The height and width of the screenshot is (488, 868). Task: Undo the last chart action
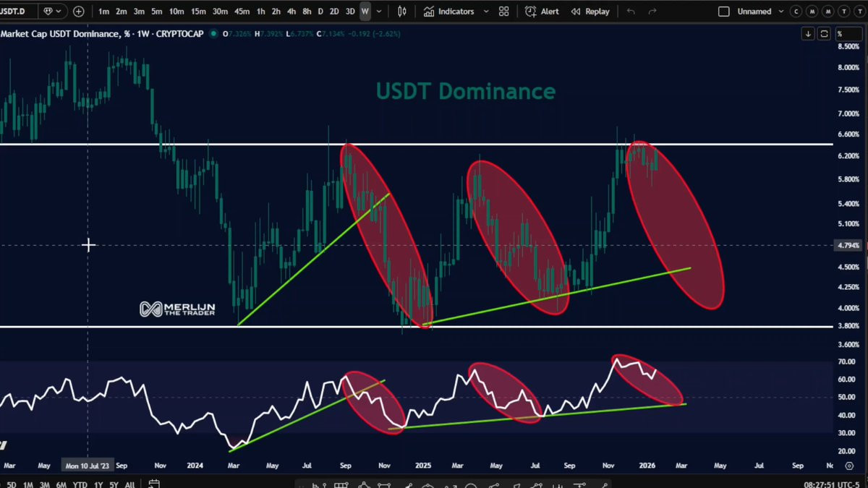pos(631,12)
